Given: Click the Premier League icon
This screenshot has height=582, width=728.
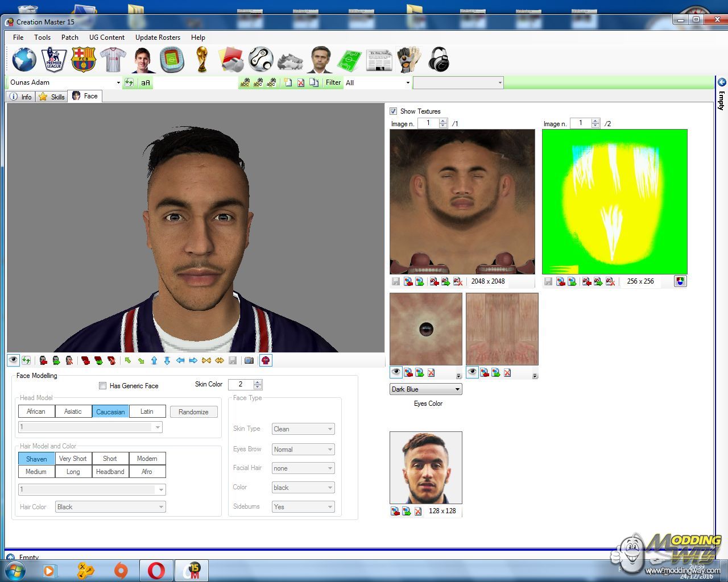Looking at the screenshot, I should coord(54,60).
